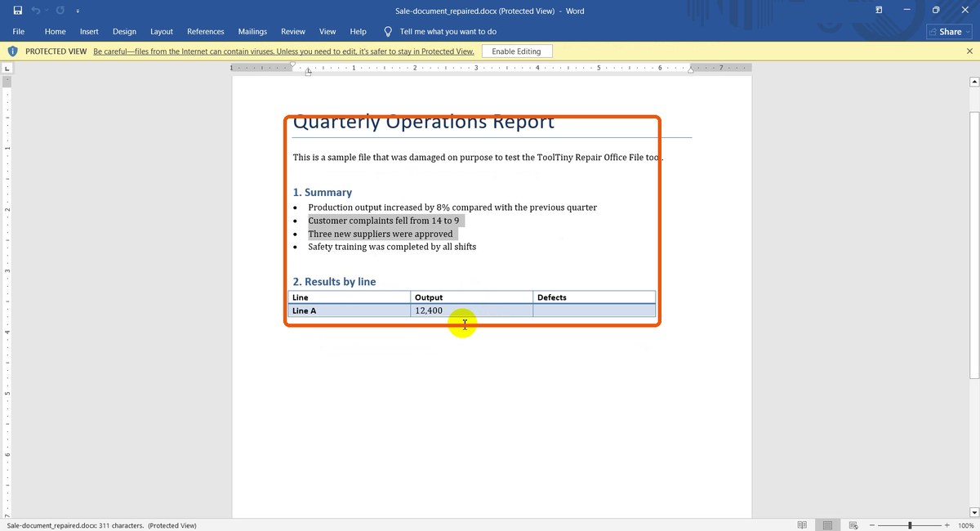Click the Redo/Repeat icon
This screenshot has height=531, width=980.
[60, 11]
